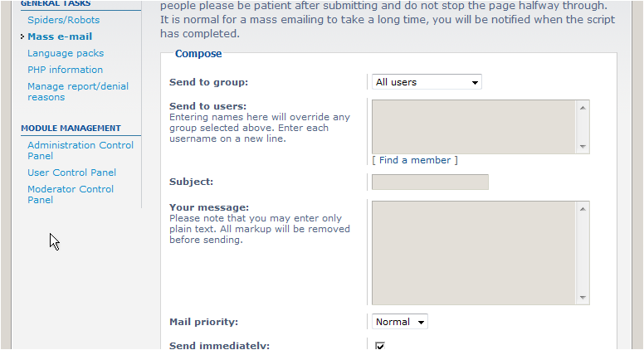Click up arrow of Send to users scrollbar
Screen dimensions: 644x350
pyautogui.click(x=583, y=108)
